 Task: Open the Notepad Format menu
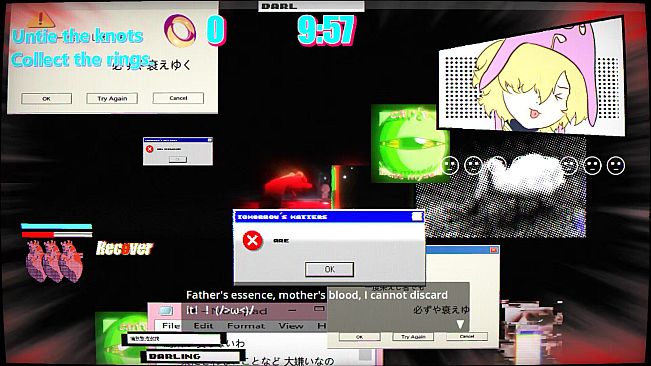point(246,326)
